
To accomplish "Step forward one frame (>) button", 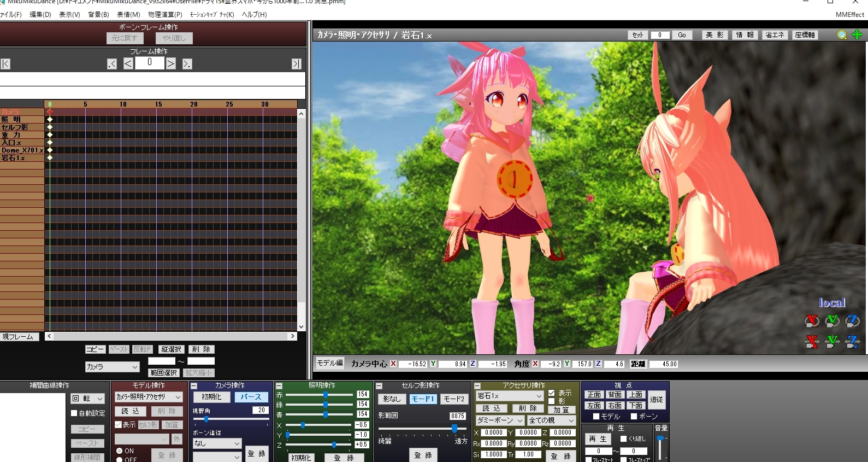I will coord(170,64).
